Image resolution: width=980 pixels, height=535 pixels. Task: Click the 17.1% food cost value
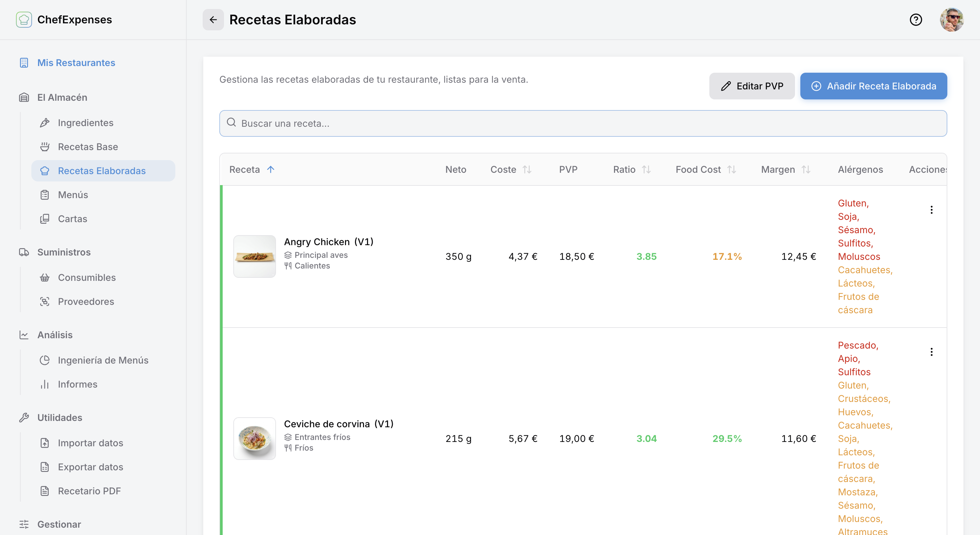(727, 256)
